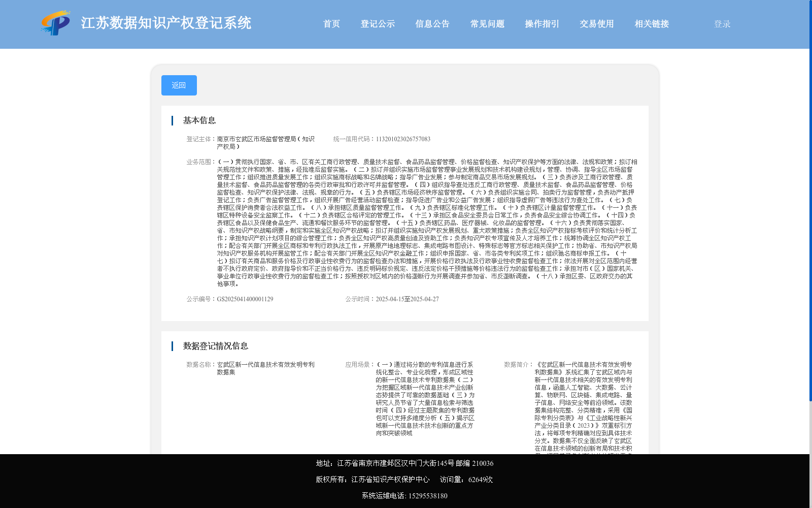Open 相关链接 in the header menu

(652, 24)
